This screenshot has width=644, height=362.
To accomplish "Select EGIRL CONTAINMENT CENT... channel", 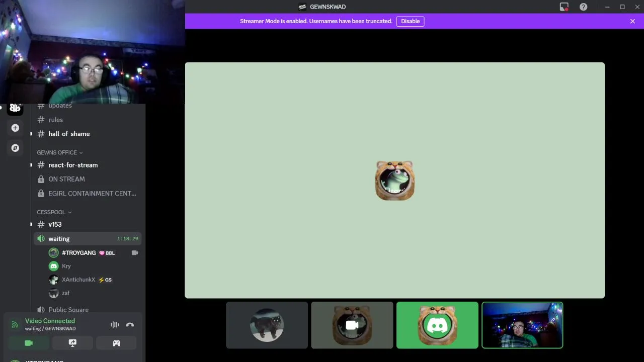I will pyautogui.click(x=88, y=193).
